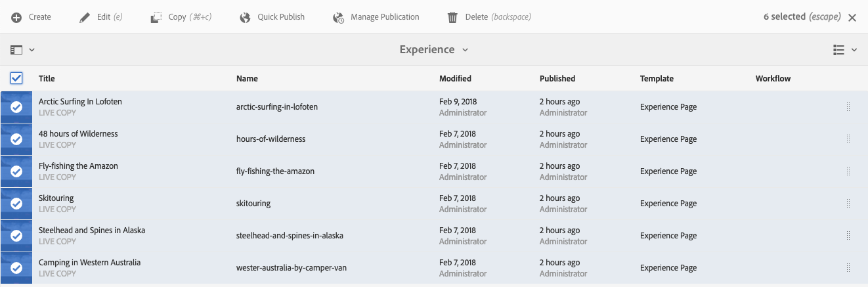Sort by the Modified column header
The height and width of the screenshot is (287, 868).
455,78
